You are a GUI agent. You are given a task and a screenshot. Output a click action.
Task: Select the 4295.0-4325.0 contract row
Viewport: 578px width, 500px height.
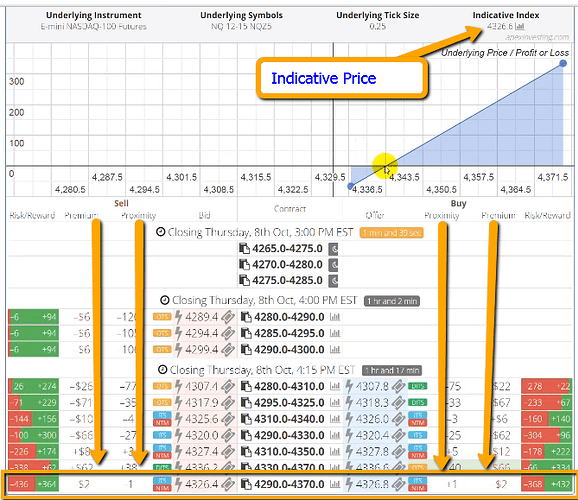[x=289, y=403]
